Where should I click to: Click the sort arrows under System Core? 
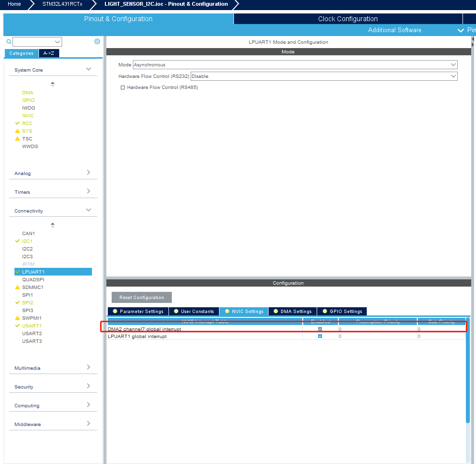52,84
